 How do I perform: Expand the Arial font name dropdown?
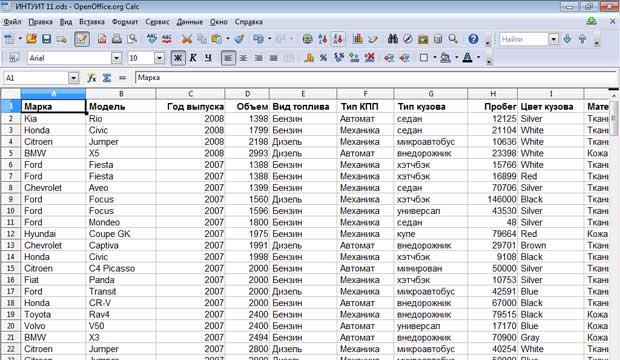point(116,58)
